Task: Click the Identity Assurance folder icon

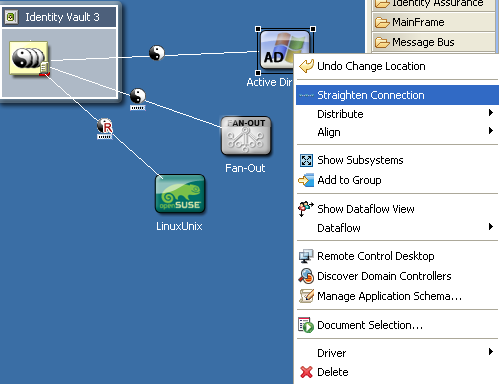Action: (x=382, y=3)
